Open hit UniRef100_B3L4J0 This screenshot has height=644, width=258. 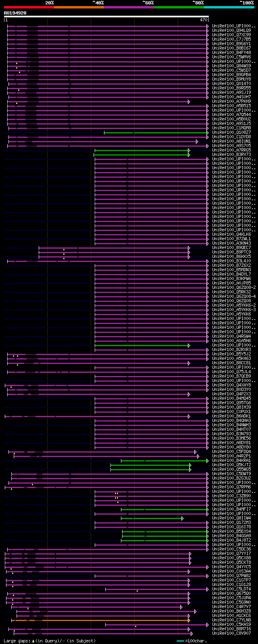tap(231, 261)
